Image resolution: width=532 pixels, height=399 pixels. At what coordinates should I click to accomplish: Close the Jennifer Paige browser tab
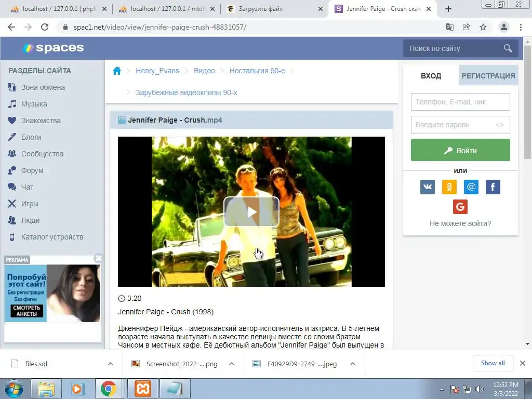(429, 9)
